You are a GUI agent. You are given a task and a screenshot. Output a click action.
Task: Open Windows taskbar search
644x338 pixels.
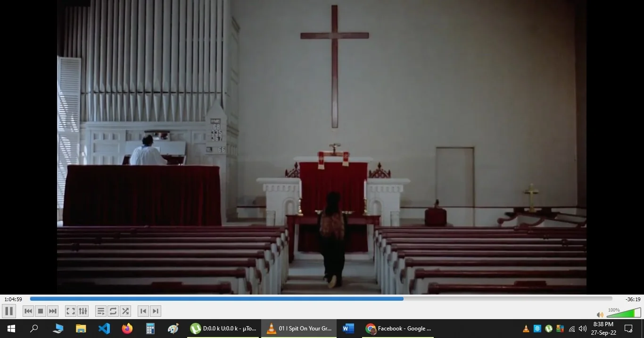(x=34, y=329)
